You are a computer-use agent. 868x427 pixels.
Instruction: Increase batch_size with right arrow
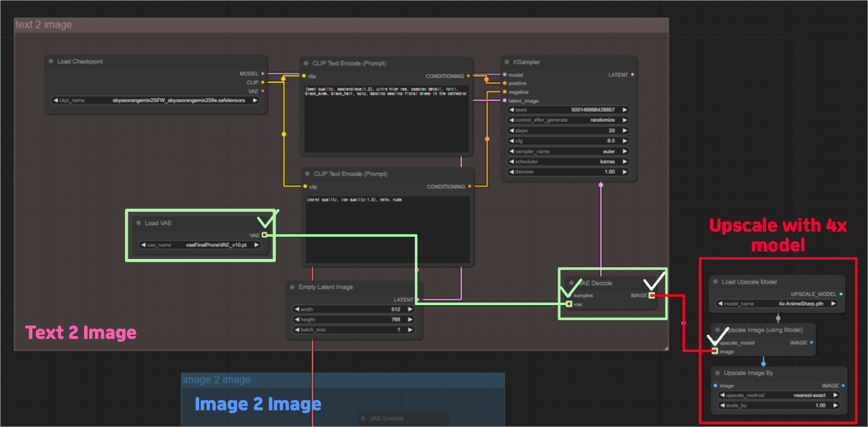coord(410,330)
